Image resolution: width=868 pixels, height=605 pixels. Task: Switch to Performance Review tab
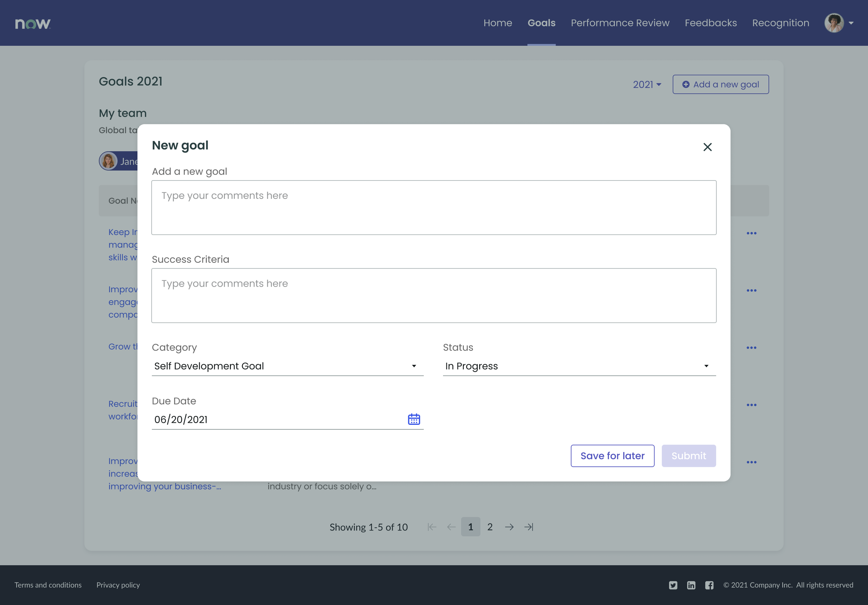[x=620, y=23]
